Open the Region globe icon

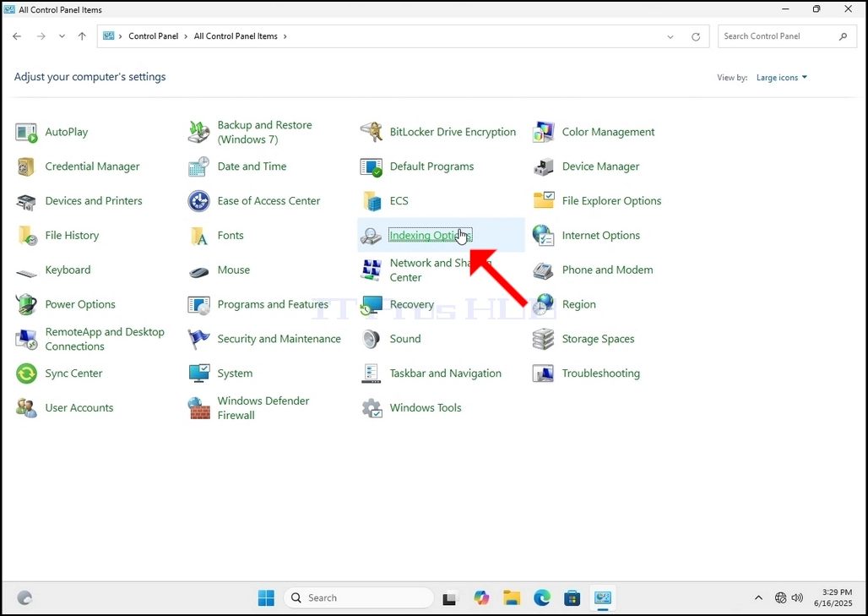pyautogui.click(x=544, y=305)
